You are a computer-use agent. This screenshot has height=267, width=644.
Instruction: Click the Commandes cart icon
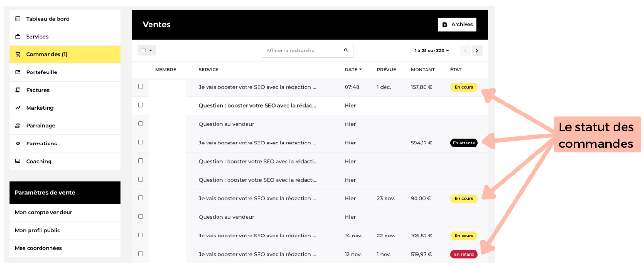click(18, 54)
